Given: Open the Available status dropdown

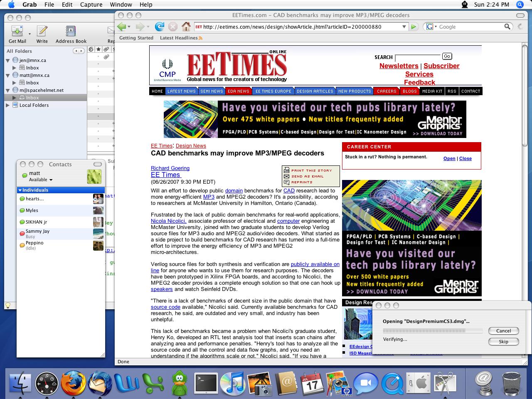Looking at the screenshot, I should click(x=41, y=180).
